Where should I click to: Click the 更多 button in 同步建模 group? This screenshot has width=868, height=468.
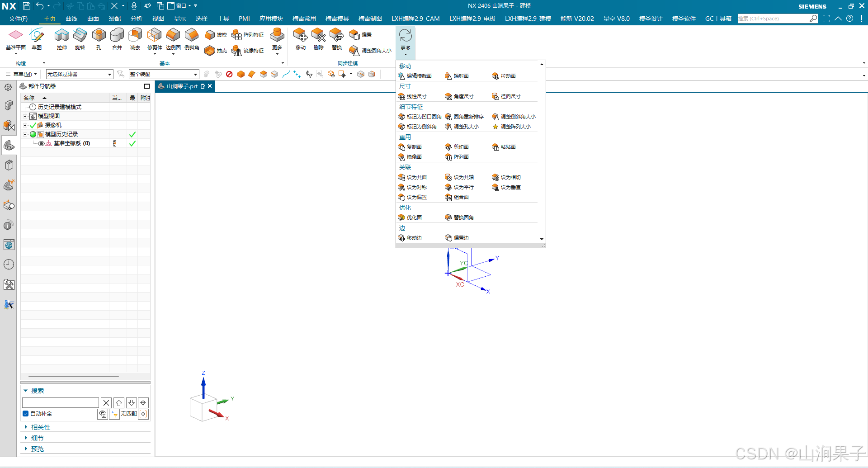406,42
